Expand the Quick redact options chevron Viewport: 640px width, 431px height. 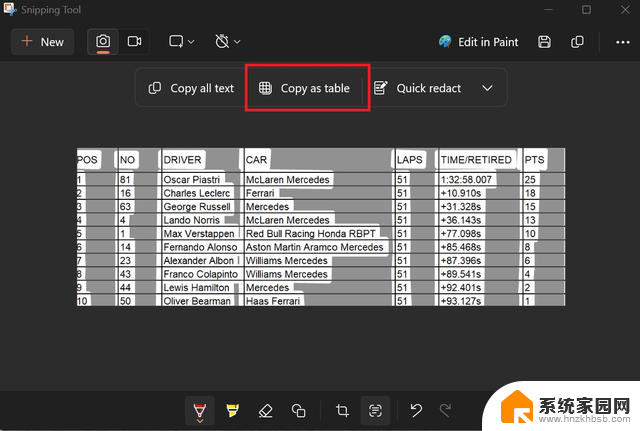click(487, 88)
